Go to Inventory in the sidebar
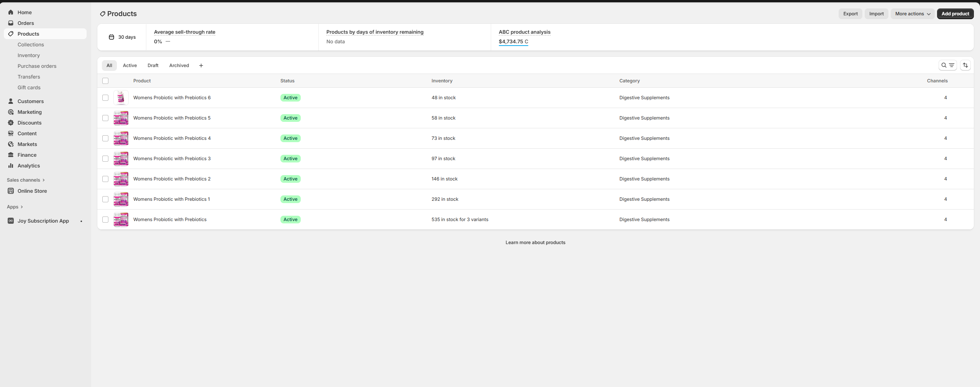The image size is (980, 387). (x=29, y=55)
